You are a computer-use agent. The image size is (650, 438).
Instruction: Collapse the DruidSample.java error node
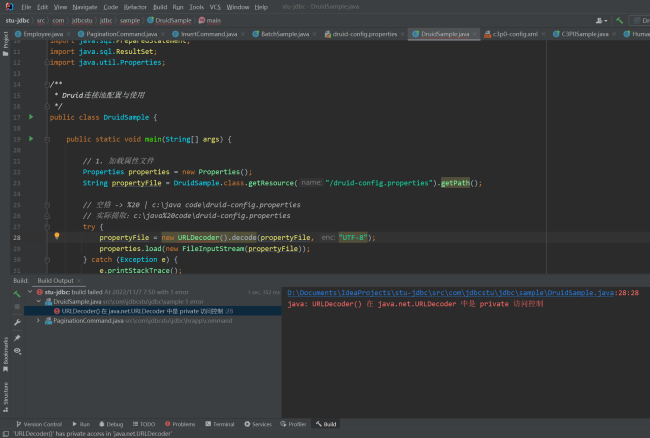tap(39, 301)
